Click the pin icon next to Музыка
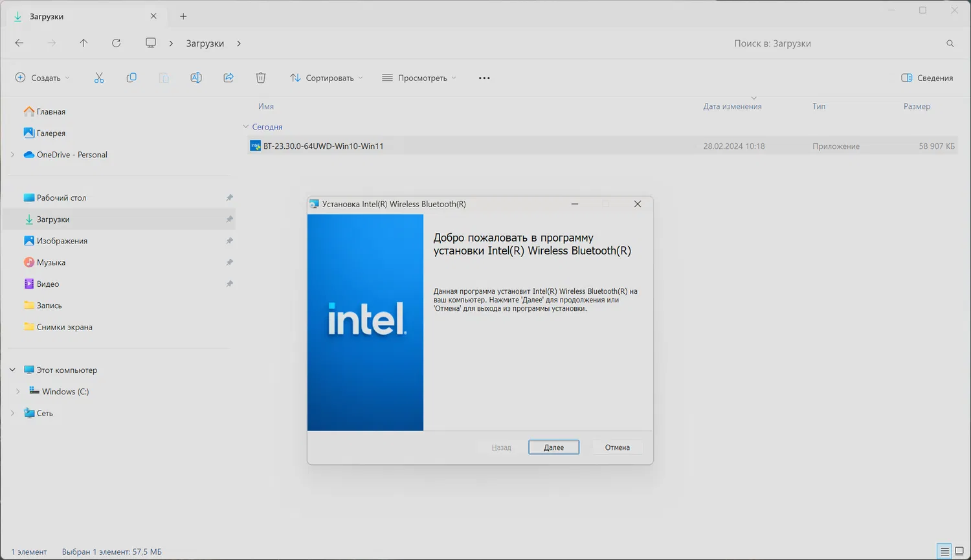The image size is (971, 560). pos(229,263)
